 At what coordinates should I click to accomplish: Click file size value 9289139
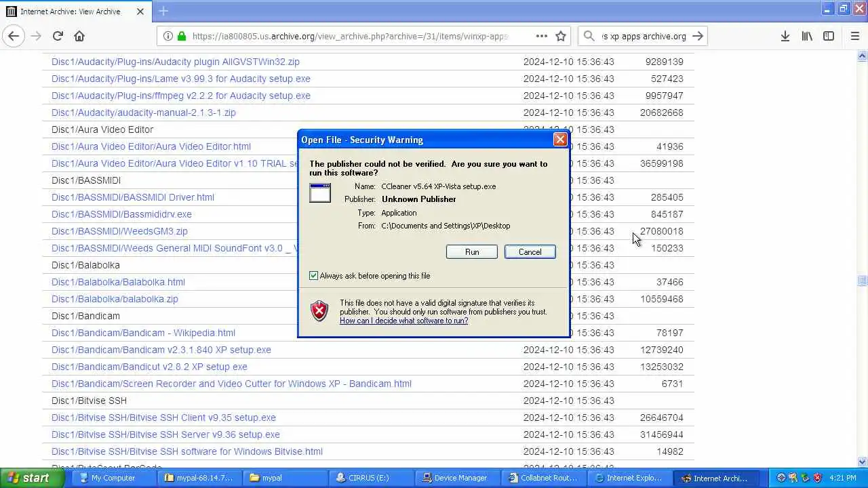coord(664,62)
